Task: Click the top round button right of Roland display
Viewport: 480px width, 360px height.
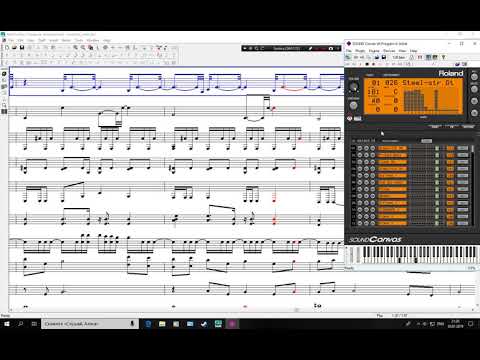Action: tap(474, 77)
